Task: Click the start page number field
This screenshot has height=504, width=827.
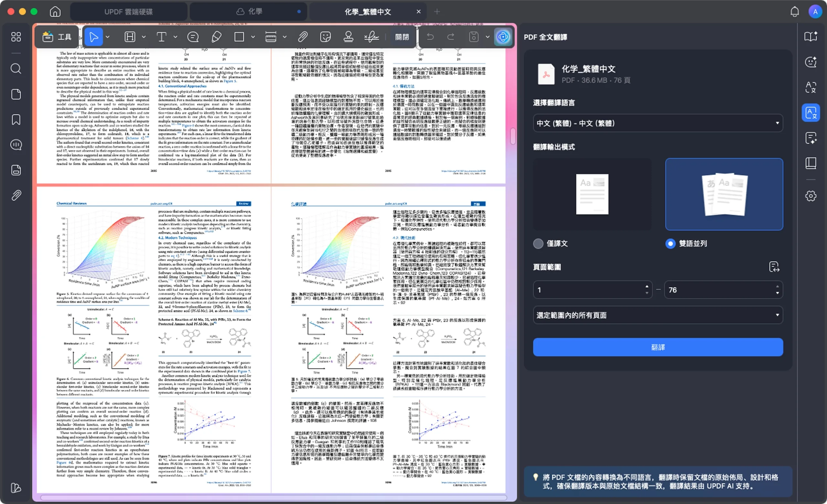Action: (x=587, y=290)
